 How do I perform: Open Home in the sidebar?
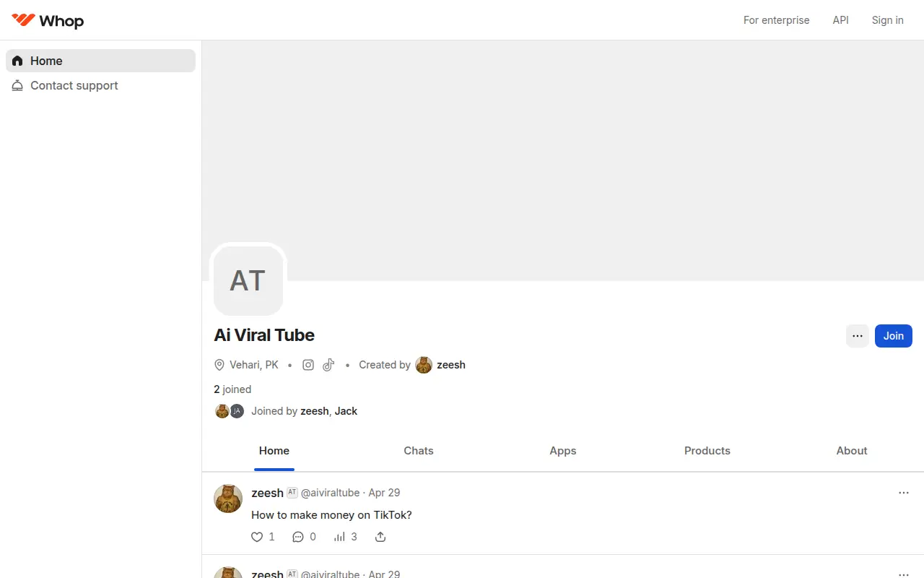point(100,61)
